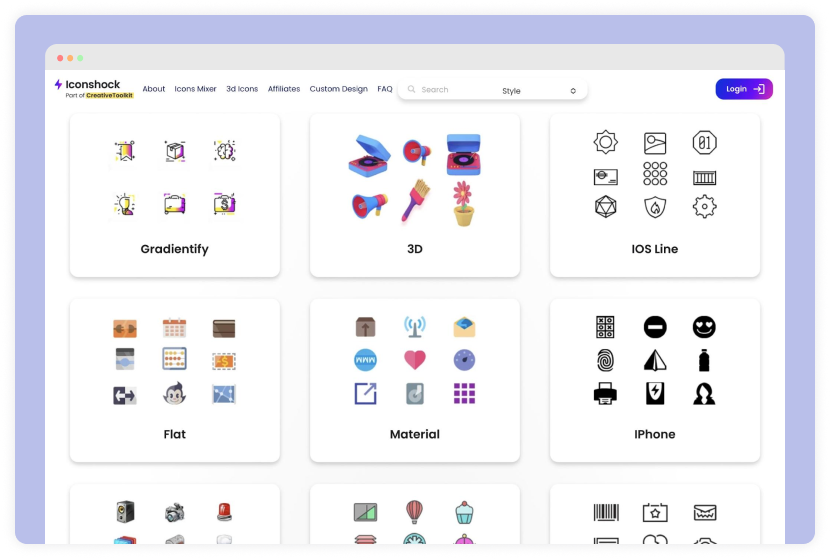Image resolution: width=830 pixels, height=559 pixels.
Task: Select the IPhone minus circle icon
Action: pyautogui.click(x=655, y=327)
